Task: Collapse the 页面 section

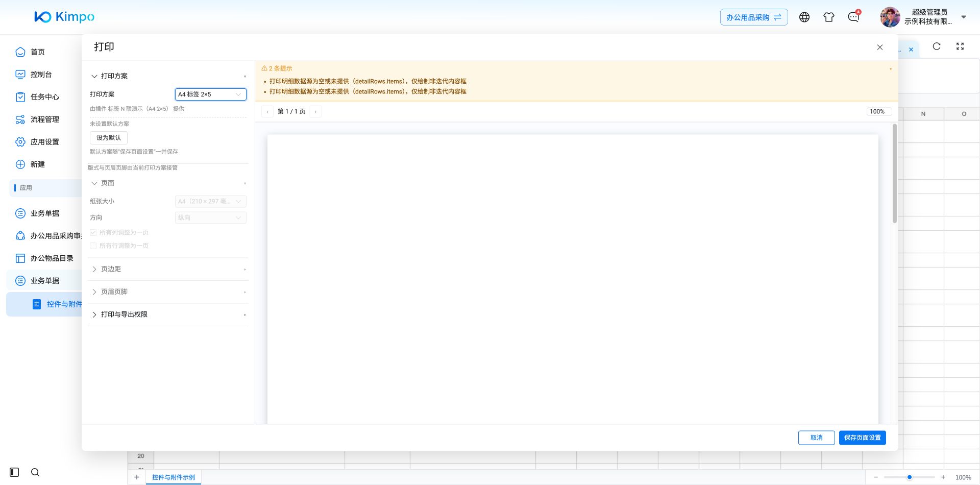Action: [x=168, y=183]
